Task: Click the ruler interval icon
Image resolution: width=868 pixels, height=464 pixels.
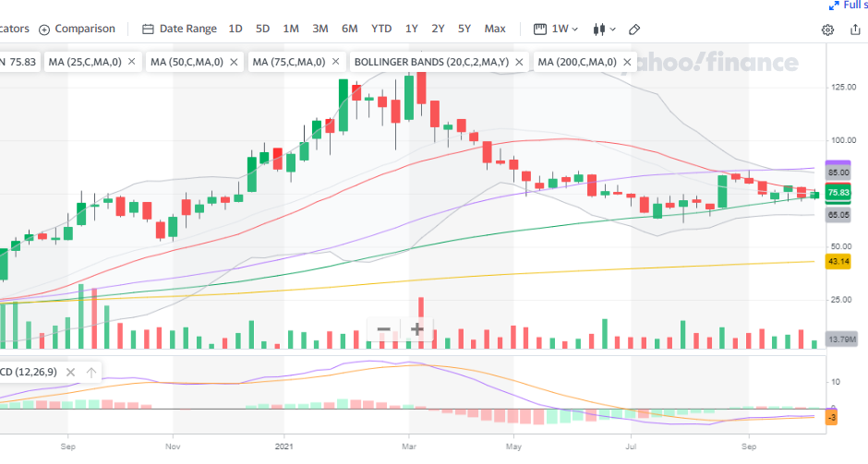Action: pos(540,30)
